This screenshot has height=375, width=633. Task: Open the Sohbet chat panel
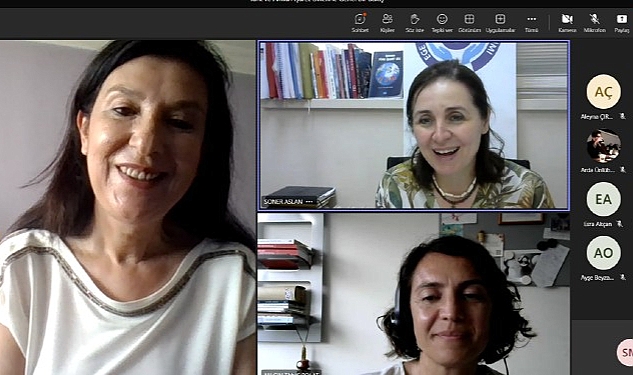tap(360, 23)
